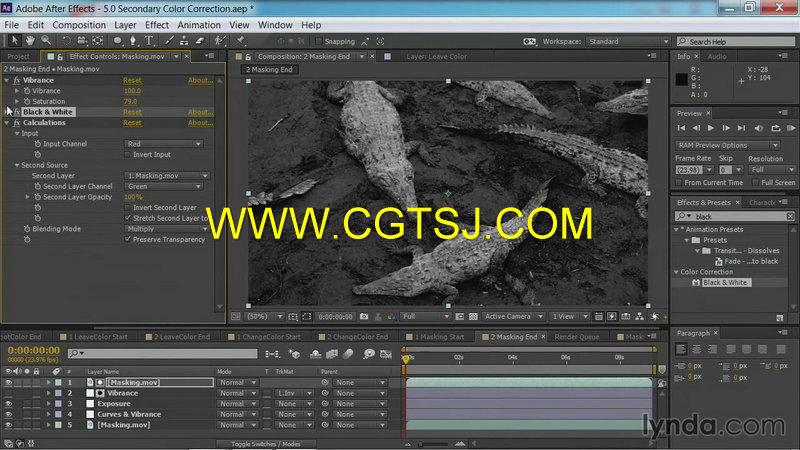Image resolution: width=800 pixels, height=450 pixels.
Task: Hide the Exposure layer eye icon
Action: coord(8,404)
